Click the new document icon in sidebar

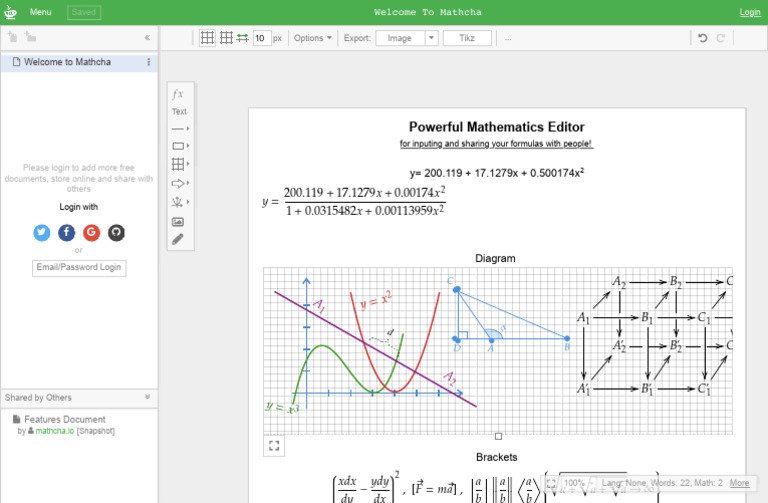(12, 37)
